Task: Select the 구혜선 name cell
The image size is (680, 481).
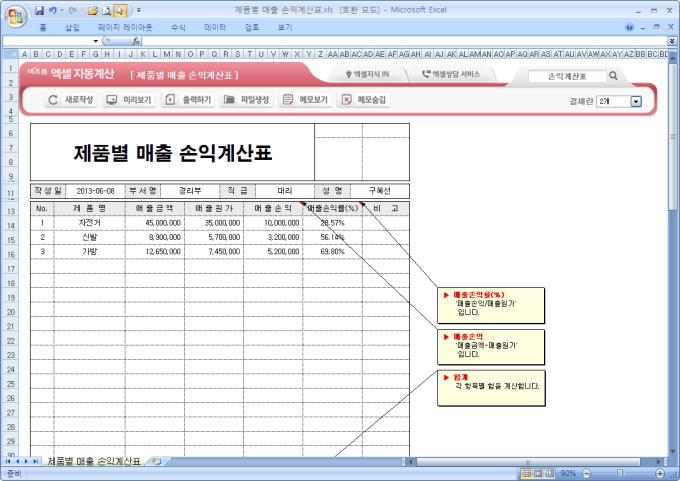Action: click(379, 191)
